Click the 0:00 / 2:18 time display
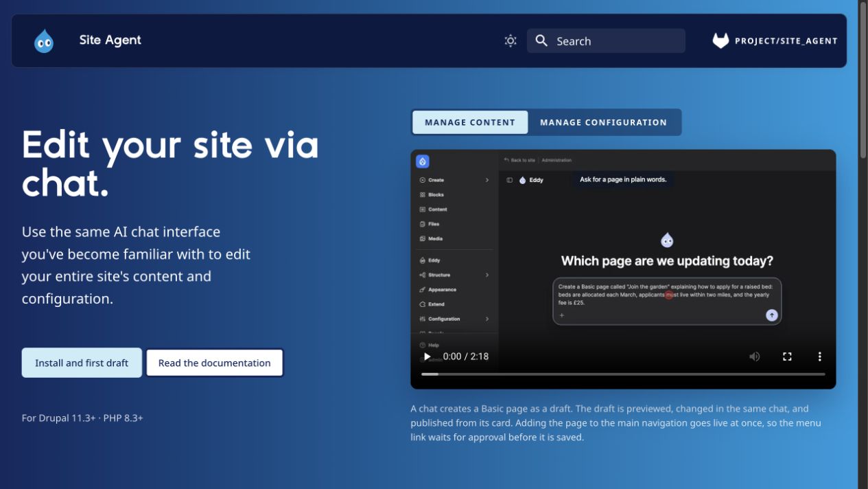Image resolution: width=868 pixels, height=489 pixels. [466, 356]
